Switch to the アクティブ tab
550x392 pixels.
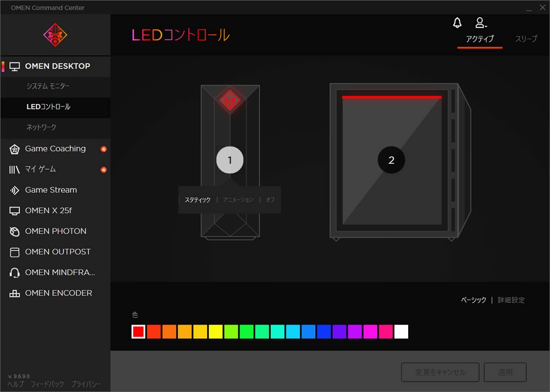coord(480,39)
